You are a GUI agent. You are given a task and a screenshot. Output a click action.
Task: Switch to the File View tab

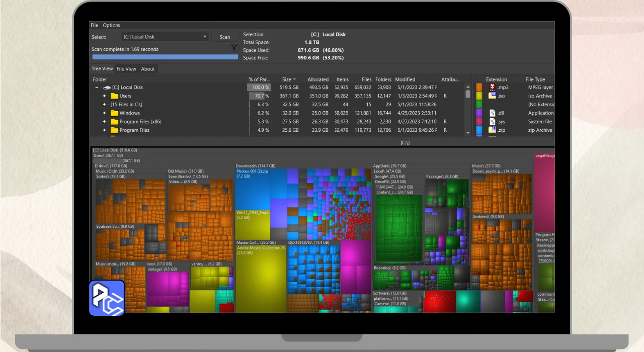126,69
